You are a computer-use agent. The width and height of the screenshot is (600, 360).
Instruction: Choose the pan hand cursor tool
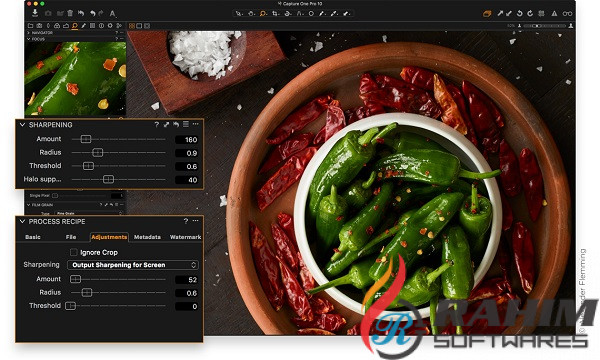tap(251, 13)
